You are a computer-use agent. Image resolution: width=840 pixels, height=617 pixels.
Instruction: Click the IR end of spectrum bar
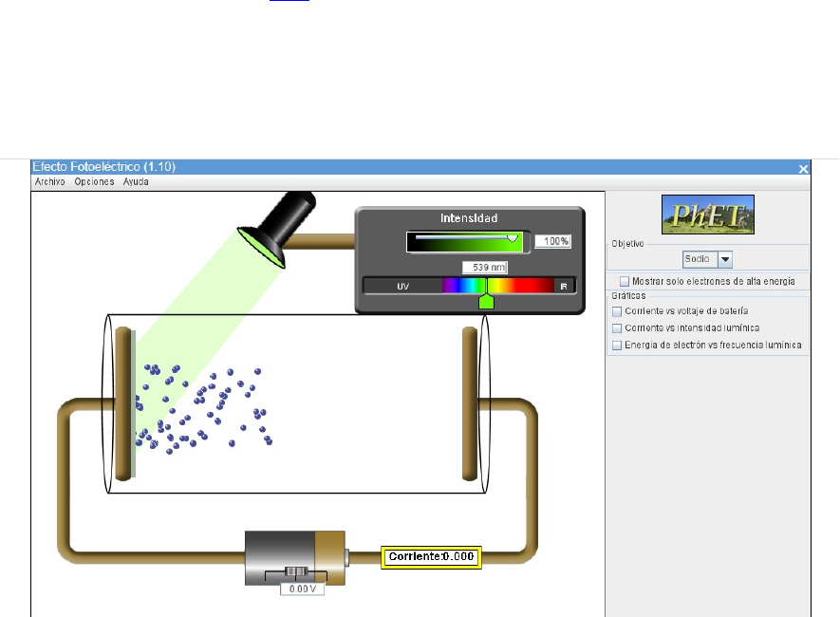564,286
